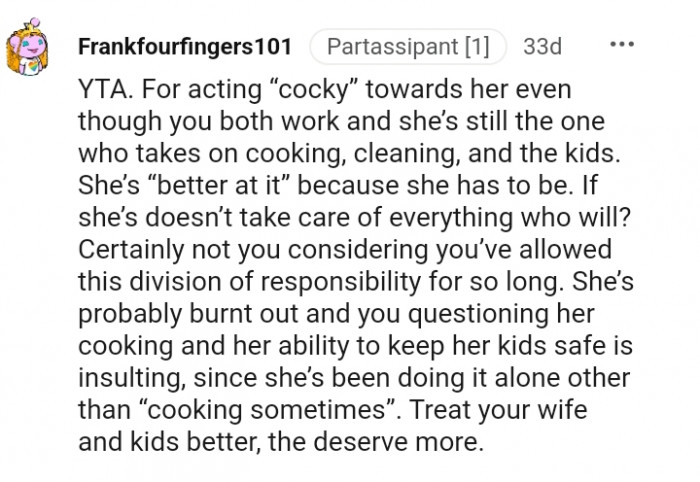Screen dimensions: 700x482
Task: Open the three-dot comment options menu
Action: pos(622,44)
